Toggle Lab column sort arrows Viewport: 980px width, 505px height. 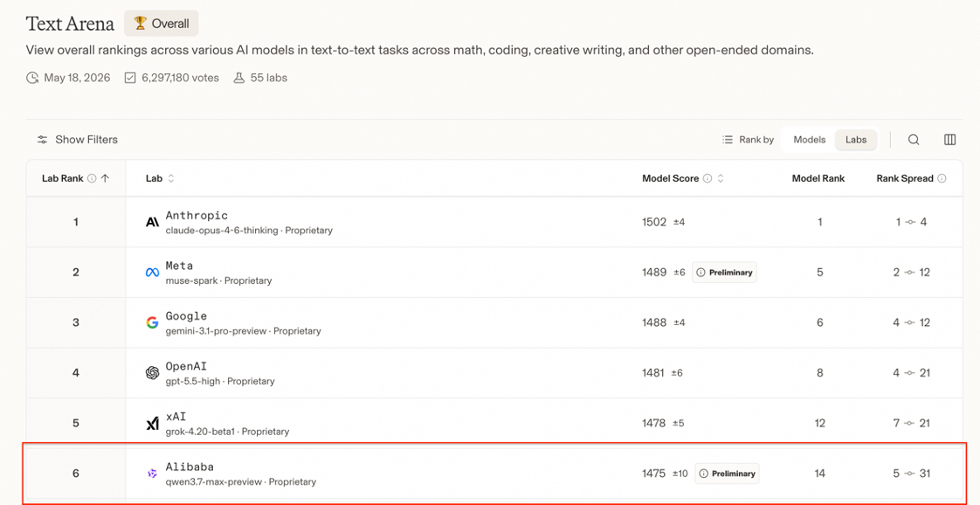pyautogui.click(x=171, y=178)
